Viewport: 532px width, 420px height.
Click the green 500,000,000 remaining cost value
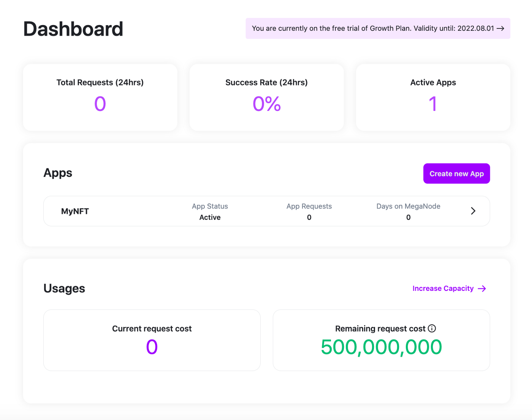381,347
